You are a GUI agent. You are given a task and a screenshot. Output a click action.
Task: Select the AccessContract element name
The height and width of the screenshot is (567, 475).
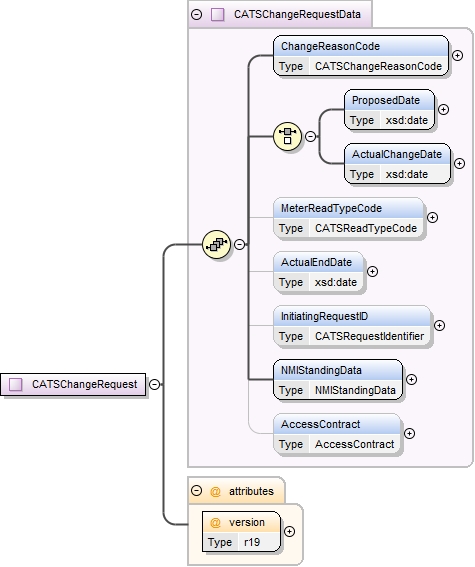tap(320, 424)
